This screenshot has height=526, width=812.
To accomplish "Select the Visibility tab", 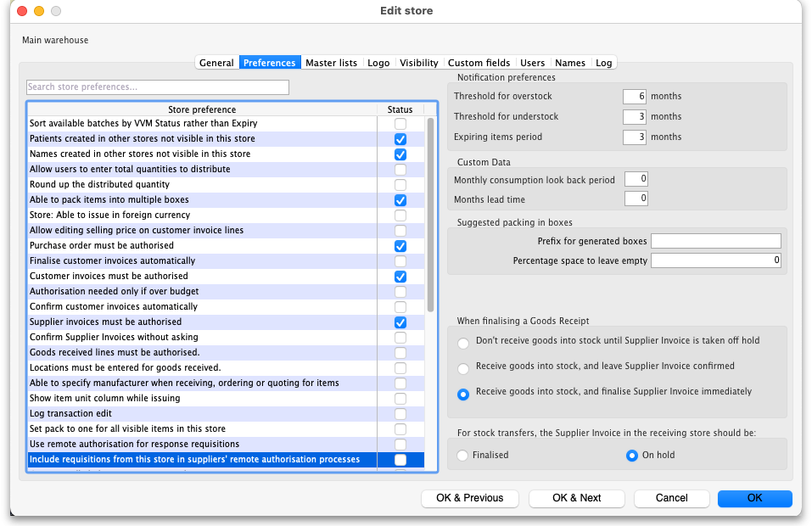I will 418,63.
